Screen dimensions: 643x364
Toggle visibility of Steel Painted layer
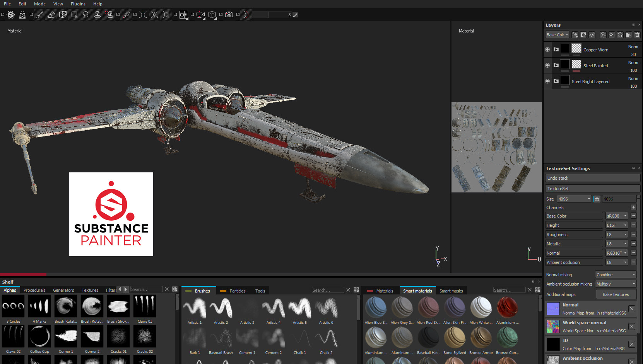point(547,65)
